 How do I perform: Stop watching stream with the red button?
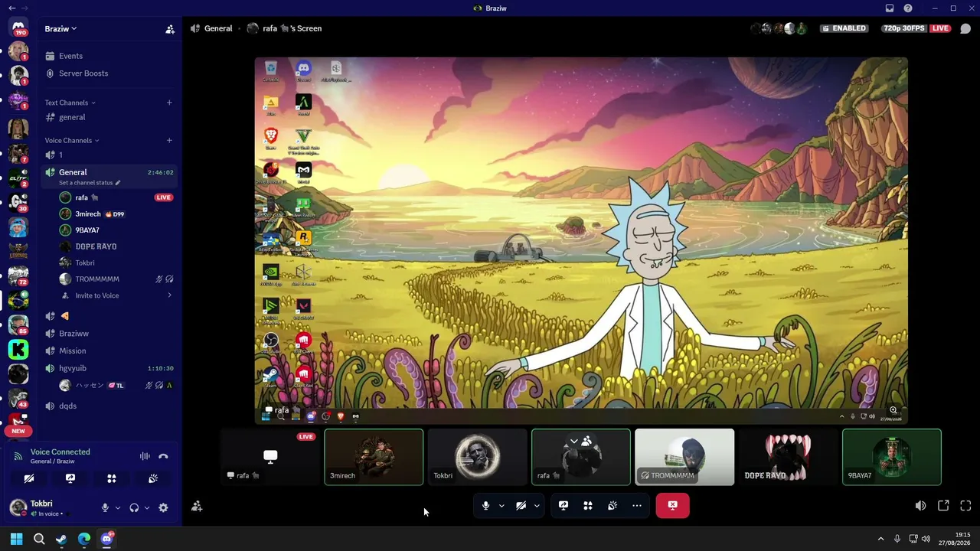pyautogui.click(x=672, y=505)
